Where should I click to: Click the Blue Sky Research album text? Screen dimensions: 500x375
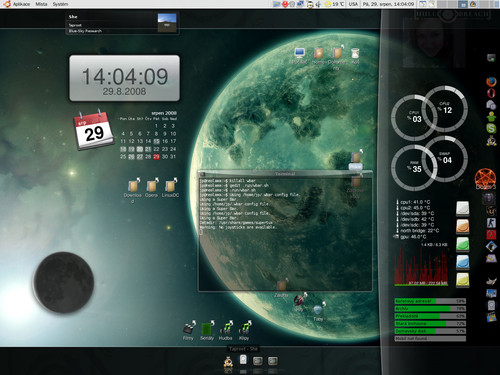pos(85,31)
